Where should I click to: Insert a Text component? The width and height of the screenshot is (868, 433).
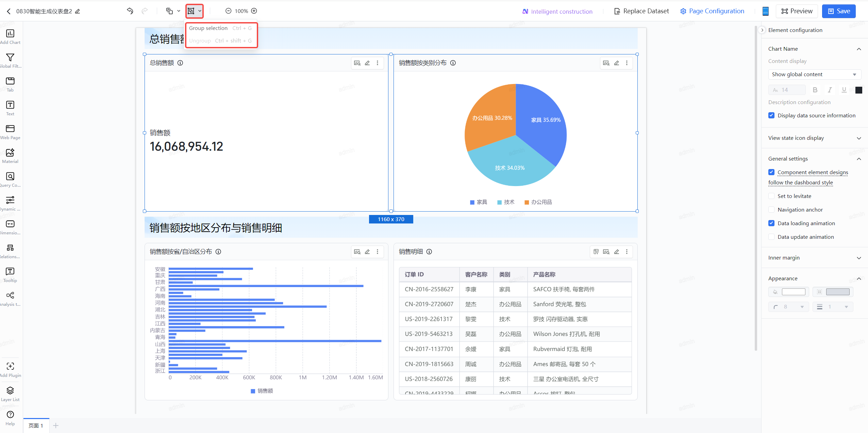pyautogui.click(x=10, y=108)
